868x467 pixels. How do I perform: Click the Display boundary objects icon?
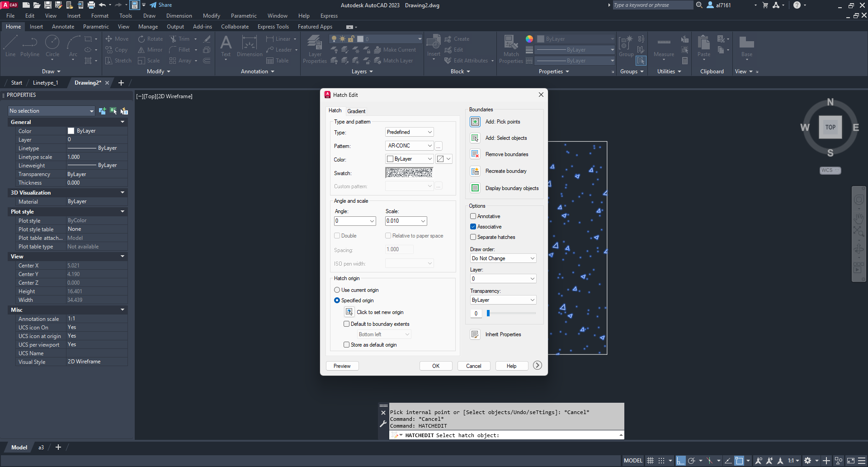pyautogui.click(x=475, y=188)
